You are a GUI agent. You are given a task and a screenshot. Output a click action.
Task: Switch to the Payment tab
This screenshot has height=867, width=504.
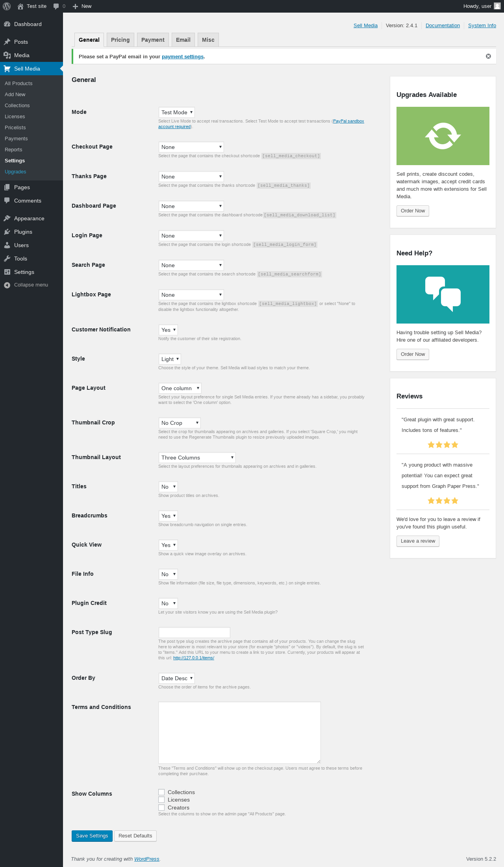pos(153,40)
